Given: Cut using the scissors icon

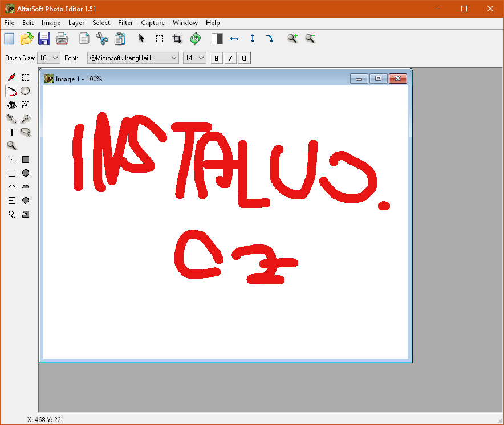Looking at the screenshot, I should click(x=102, y=39).
